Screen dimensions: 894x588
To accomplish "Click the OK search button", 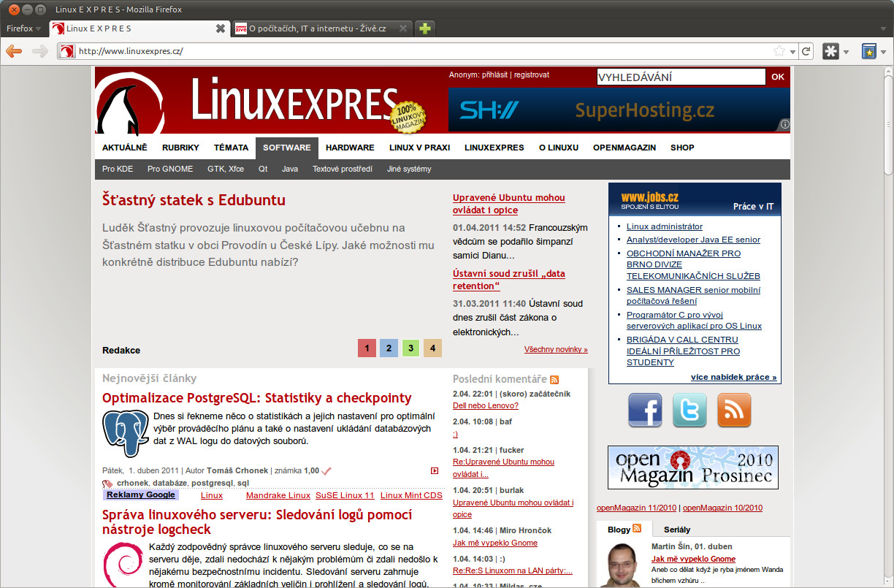I will click(778, 77).
